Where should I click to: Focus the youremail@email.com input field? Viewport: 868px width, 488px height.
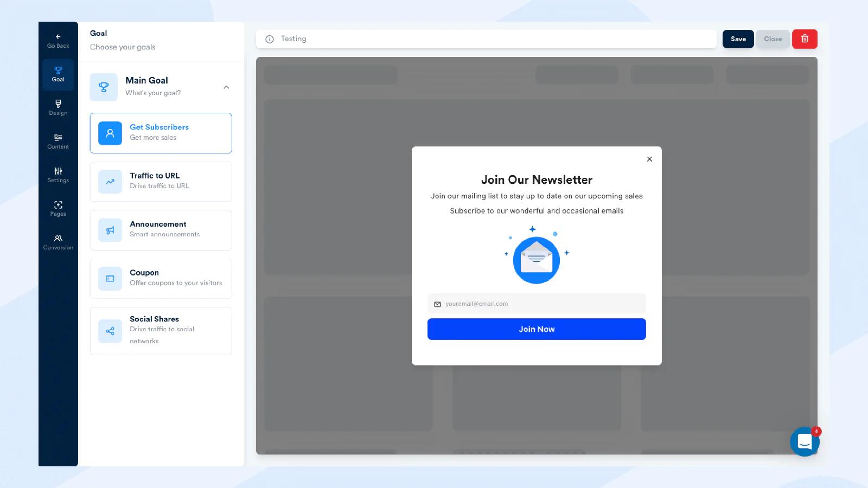[x=537, y=304]
